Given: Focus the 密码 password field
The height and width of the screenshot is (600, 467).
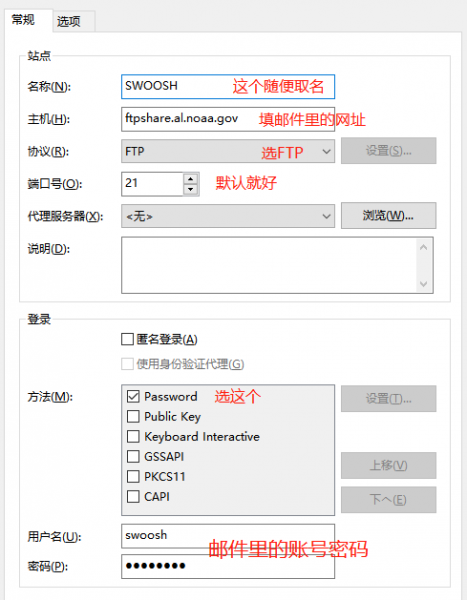Looking at the screenshot, I should [x=228, y=566].
